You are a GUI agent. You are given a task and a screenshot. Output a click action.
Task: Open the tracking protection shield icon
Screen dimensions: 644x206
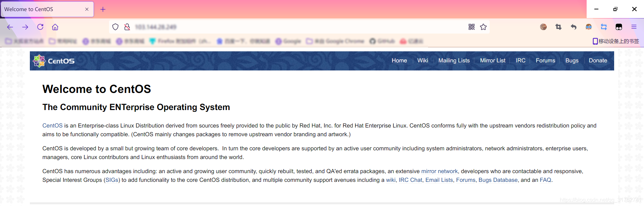click(x=115, y=27)
